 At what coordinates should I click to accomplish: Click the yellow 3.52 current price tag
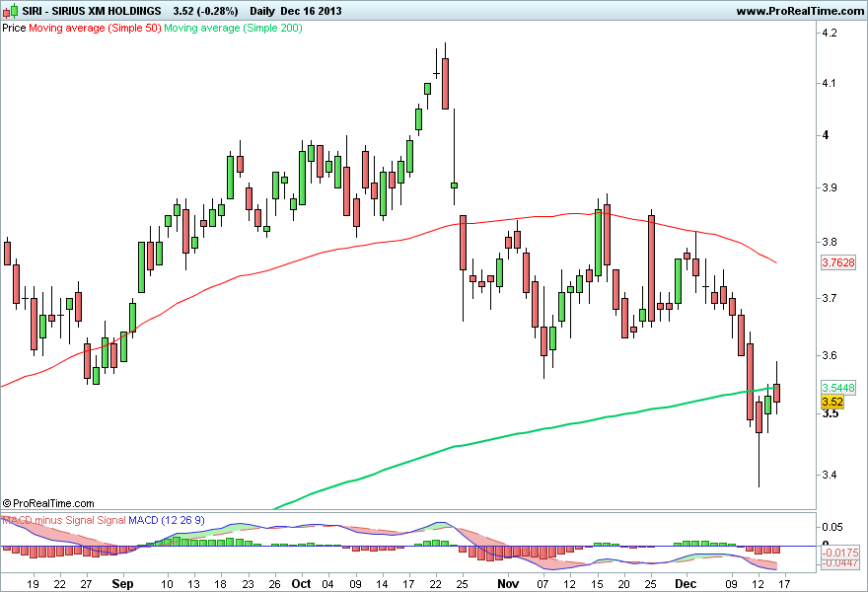tap(832, 402)
